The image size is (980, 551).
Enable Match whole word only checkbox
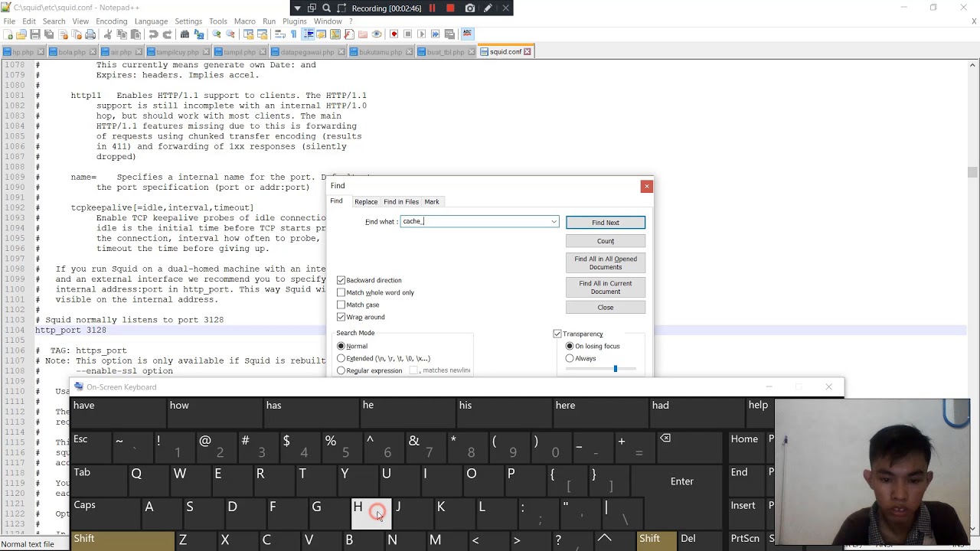point(341,292)
